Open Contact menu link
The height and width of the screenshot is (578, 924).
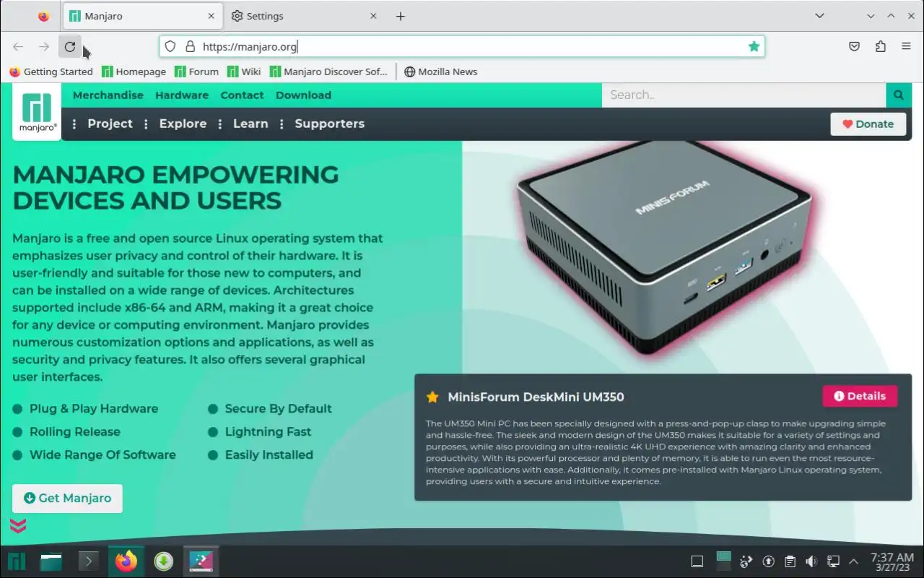click(x=242, y=95)
